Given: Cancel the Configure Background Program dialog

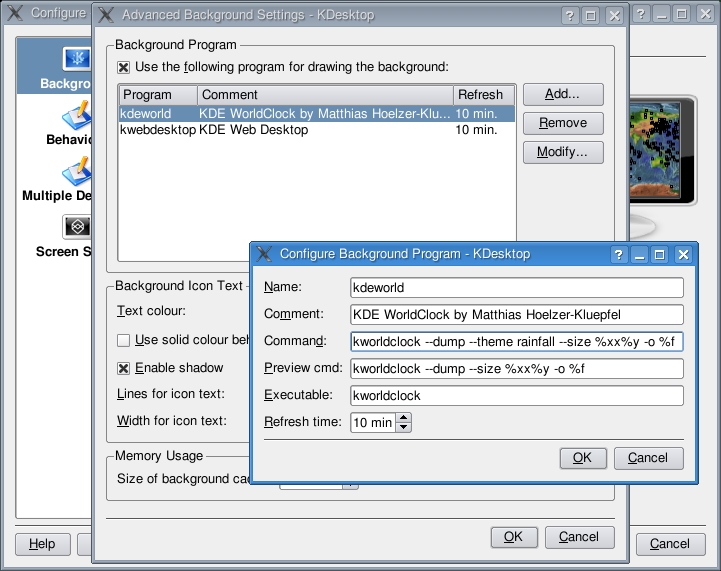Looking at the screenshot, I should click(648, 458).
